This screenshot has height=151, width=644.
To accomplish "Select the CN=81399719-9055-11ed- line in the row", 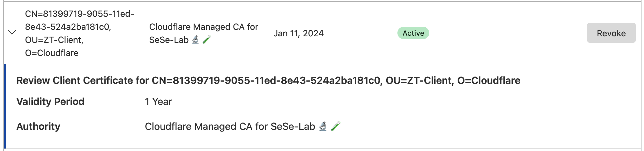I will (79, 14).
